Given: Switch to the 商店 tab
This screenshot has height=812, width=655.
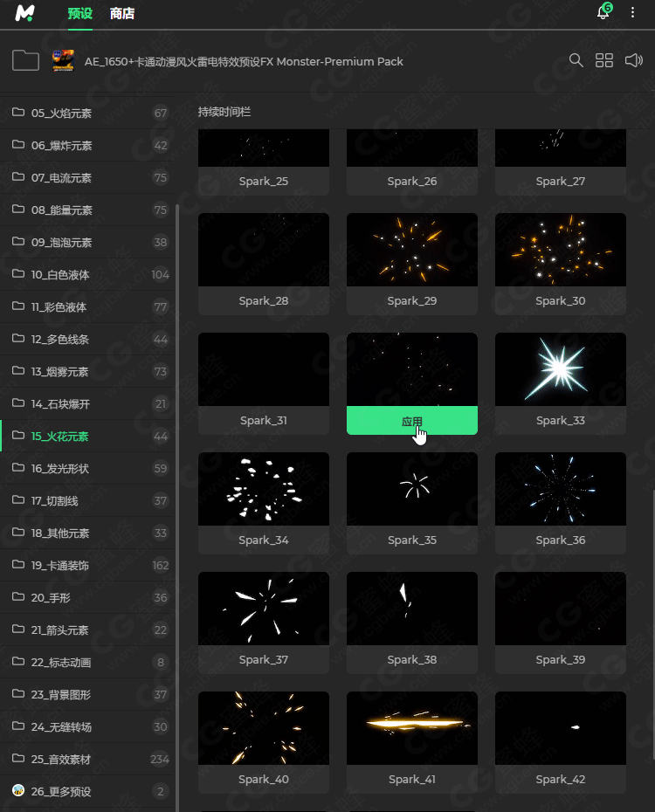Looking at the screenshot, I should point(122,13).
